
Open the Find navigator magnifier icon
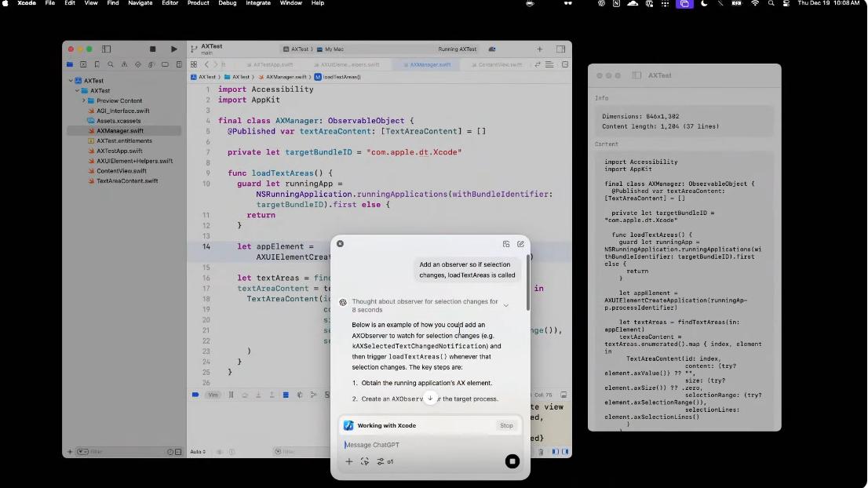point(110,65)
